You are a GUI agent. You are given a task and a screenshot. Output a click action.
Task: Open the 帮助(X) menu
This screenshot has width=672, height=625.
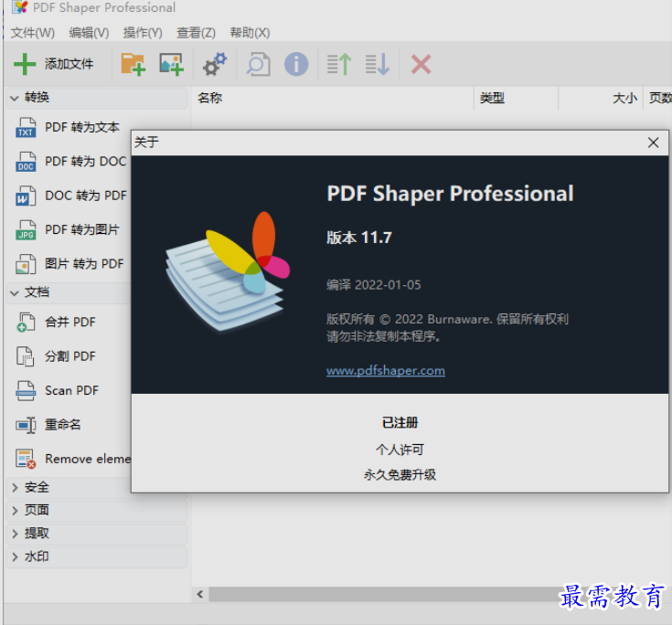(250, 33)
